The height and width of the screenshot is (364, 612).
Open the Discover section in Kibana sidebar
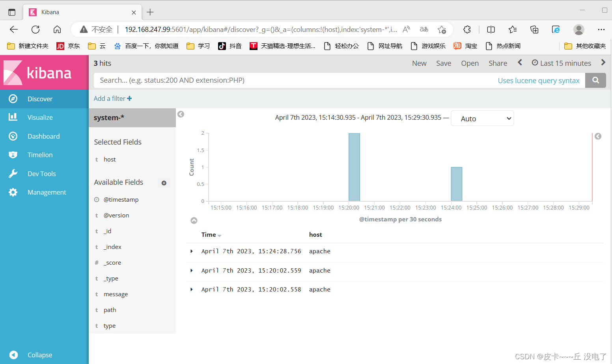(x=44, y=99)
